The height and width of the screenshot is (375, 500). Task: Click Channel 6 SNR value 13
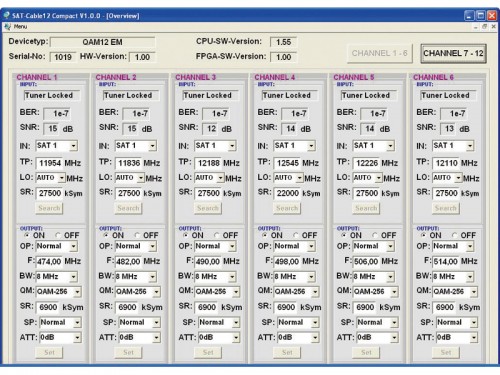pyautogui.click(x=449, y=129)
